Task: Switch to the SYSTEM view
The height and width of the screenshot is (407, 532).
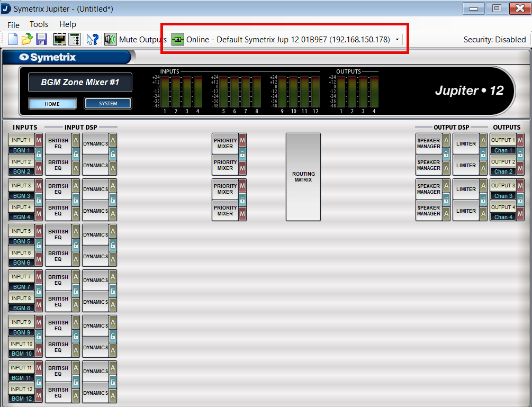Action: pos(108,103)
